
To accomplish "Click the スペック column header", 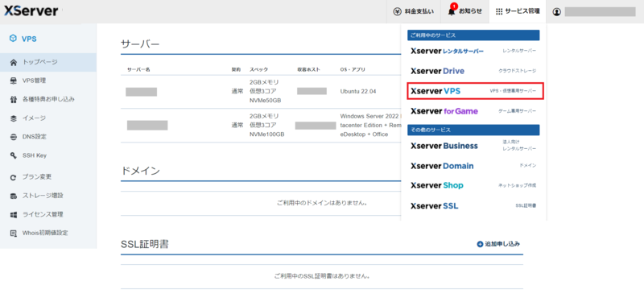I will (258, 70).
